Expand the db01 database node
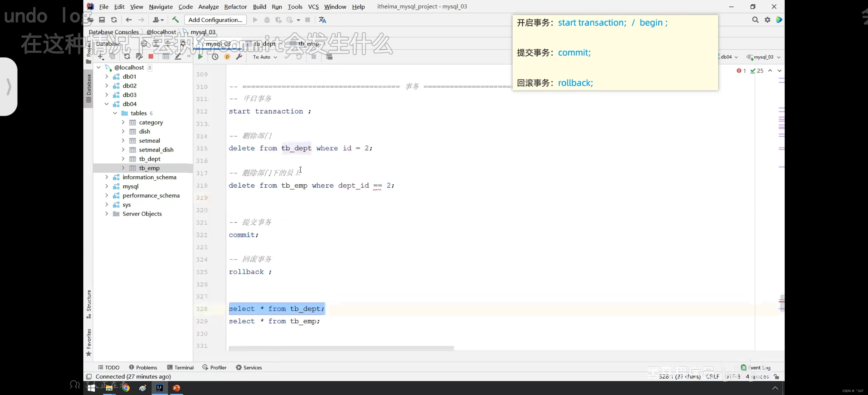Viewport: 868px width, 395px height. 107,77
